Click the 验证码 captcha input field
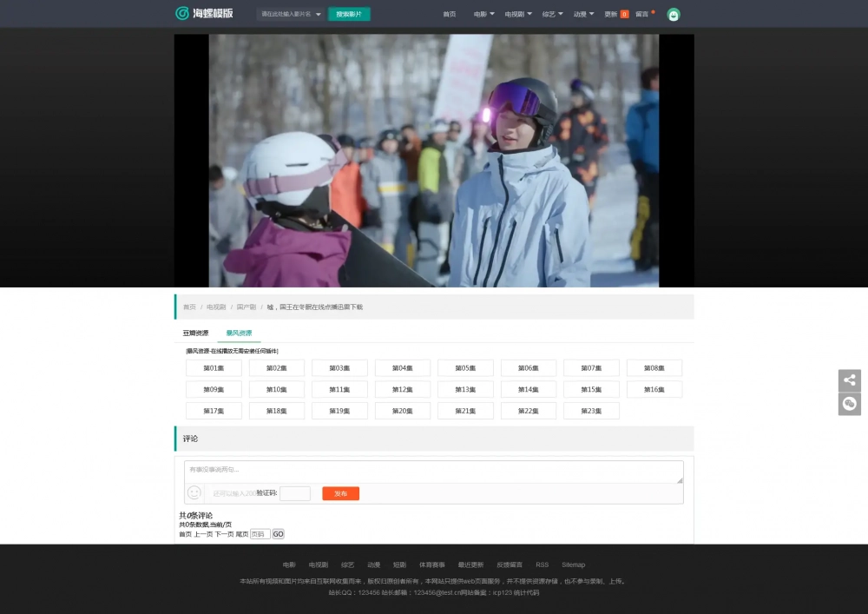868x614 pixels. [x=294, y=493]
